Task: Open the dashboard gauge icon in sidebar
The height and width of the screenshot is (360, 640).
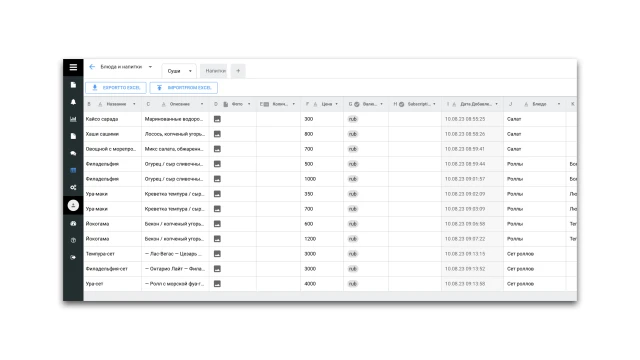Action: (x=73, y=223)
